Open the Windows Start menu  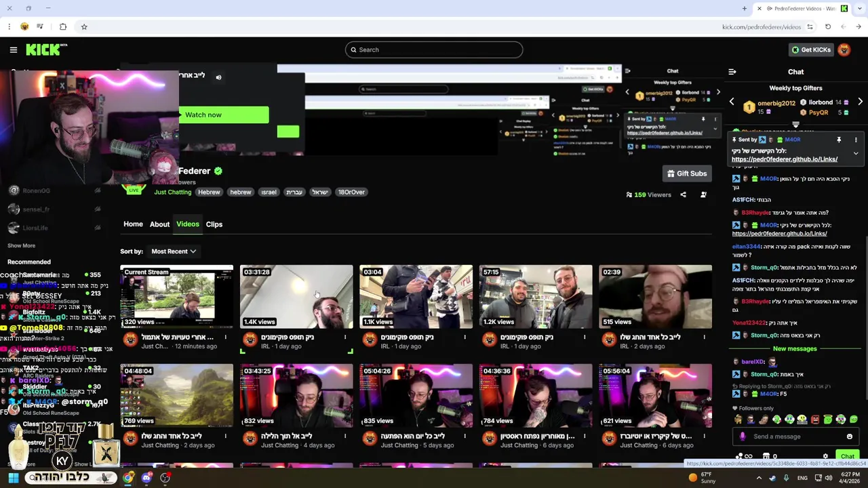[13, 478]
